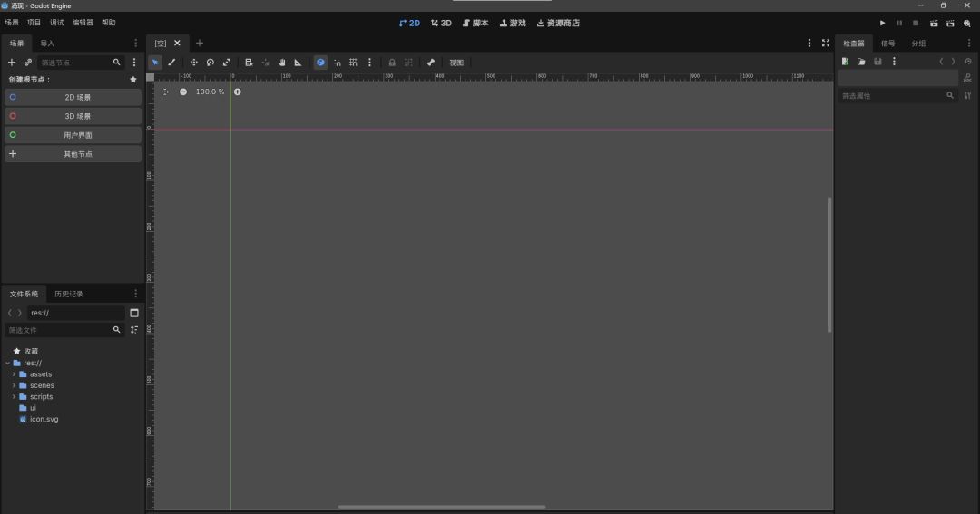Switch to the 历史记录 history tab
The height and width of the screenshot is (514, 980).
69,294
